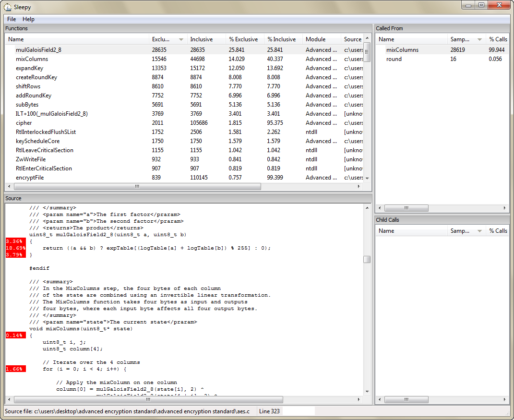The image size is (514, 420).
Task: Sort functions by Exclusive column arrow
Action: (x=181, y=39)
